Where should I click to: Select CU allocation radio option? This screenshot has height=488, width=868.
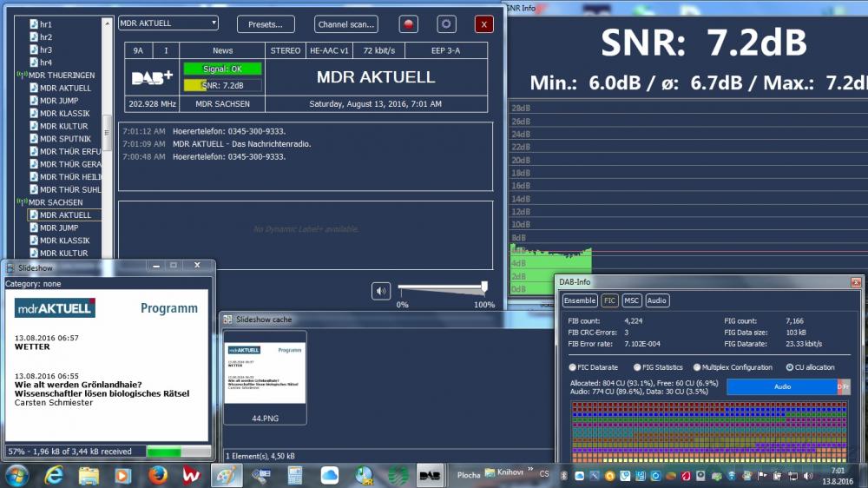[x=790, y=367]
